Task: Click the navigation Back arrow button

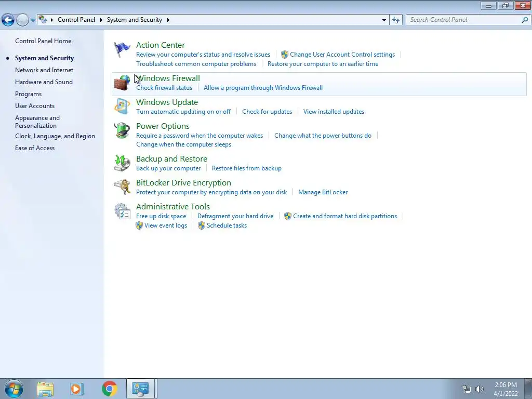Action: [8, 20]
